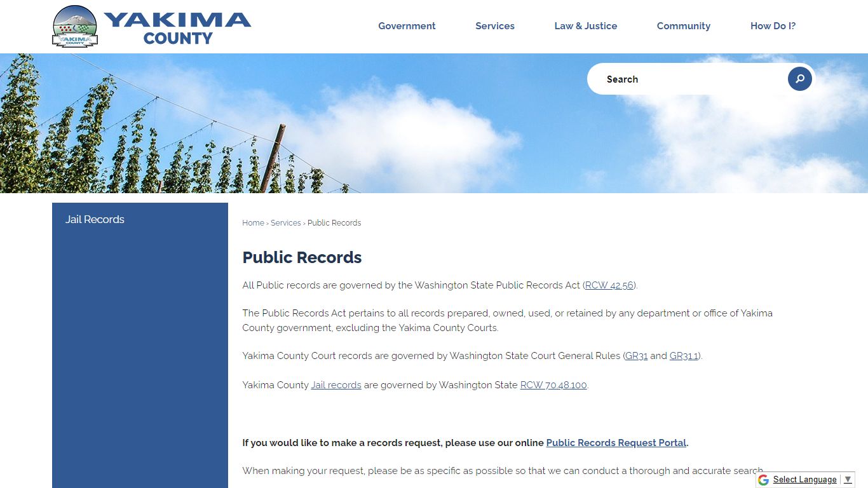Viewport: 868px width, 488px height.
Task: Open the RCW 42.56 link
Action: click(x=609, y=285)
